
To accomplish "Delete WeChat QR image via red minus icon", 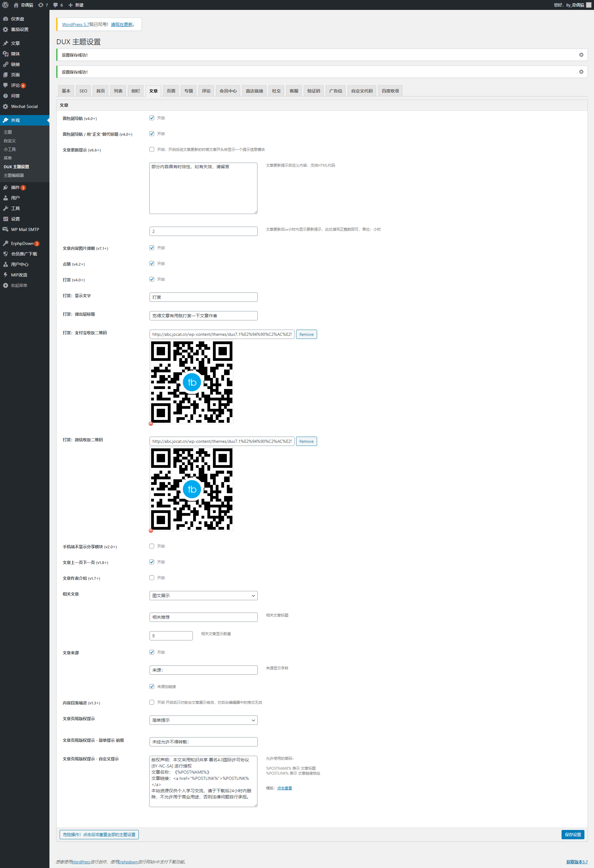I will coord(151,530).
